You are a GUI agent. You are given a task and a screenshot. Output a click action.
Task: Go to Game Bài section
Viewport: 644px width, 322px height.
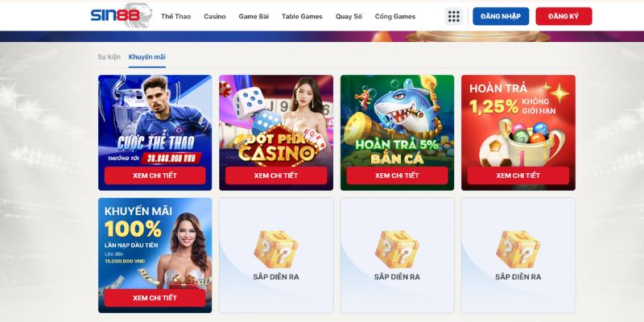pyautogui.click(x=254, y=16)
